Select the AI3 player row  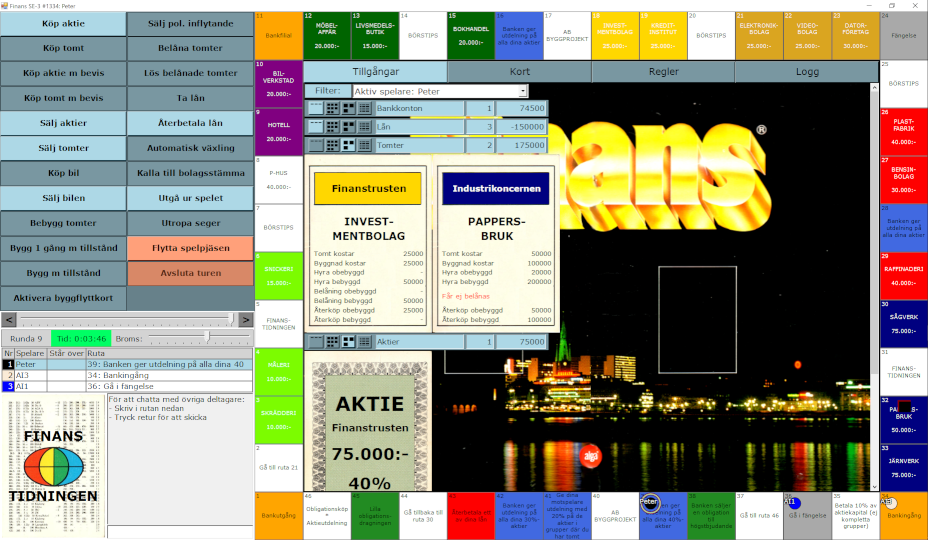click(127, 375)
